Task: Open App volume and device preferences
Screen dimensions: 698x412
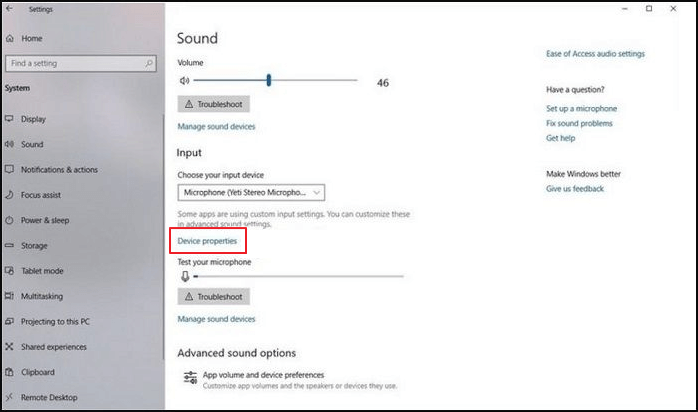Action: [291, 380]
